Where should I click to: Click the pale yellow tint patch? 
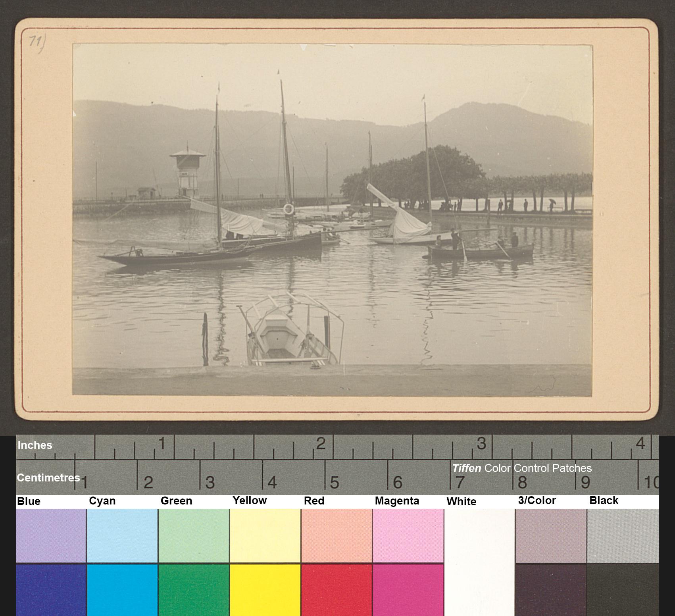tap(265, 535)
